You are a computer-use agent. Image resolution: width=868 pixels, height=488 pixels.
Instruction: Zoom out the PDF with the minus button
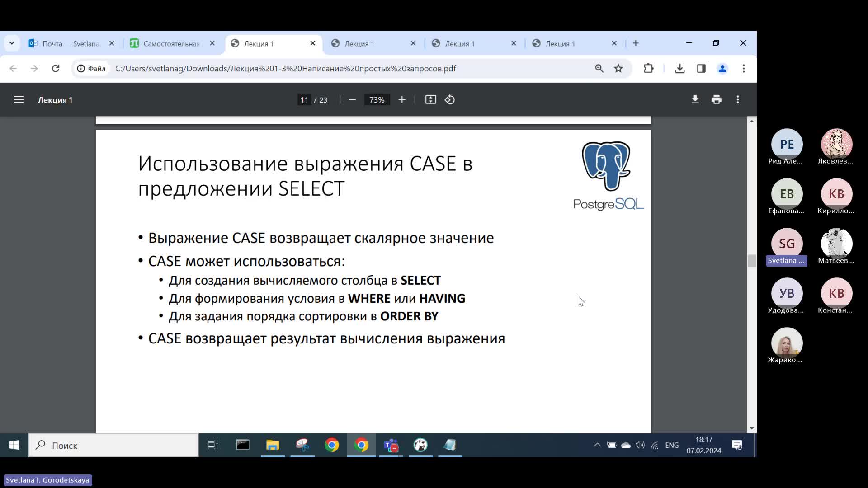pyautogui.click(x=353, y=99)
